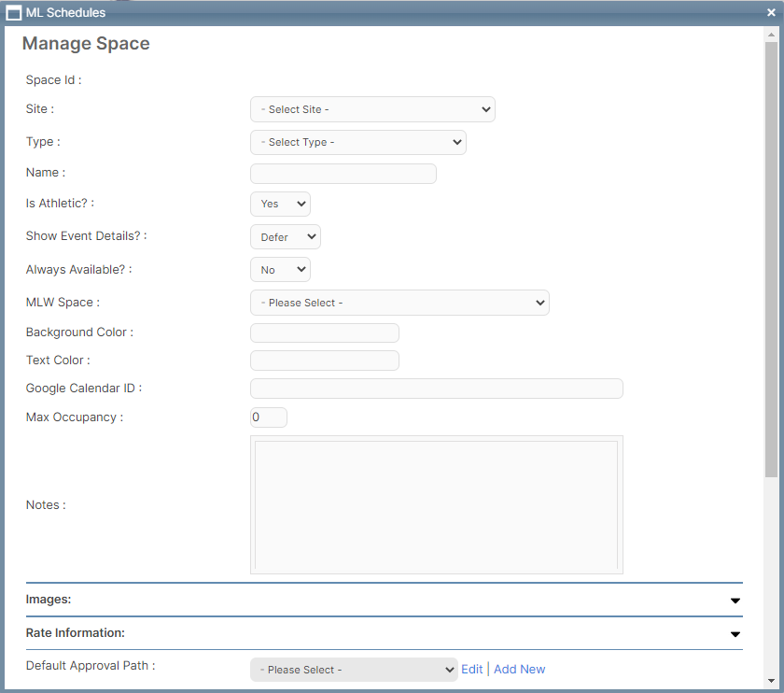
Task: Click the Text Color field
Action: (x=325, y=361)
